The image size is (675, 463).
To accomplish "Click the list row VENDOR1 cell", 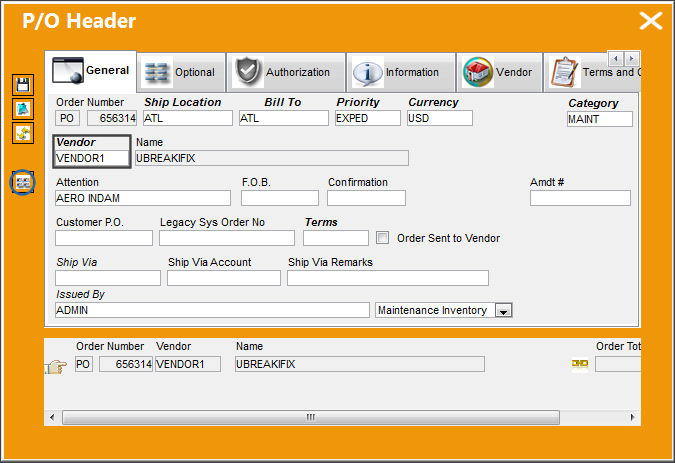I will point(188,364).
